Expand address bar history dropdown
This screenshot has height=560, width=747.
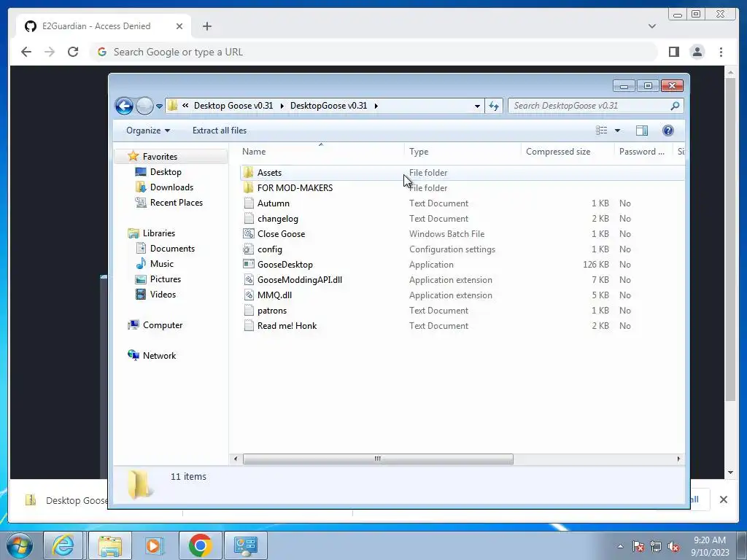click(x=477, y=106)
